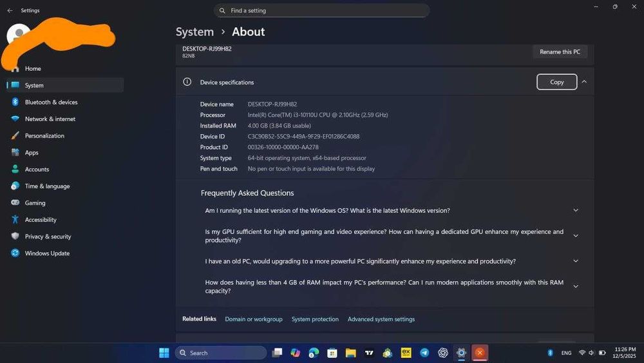Click the Device specifications info icon

[187, 82]
